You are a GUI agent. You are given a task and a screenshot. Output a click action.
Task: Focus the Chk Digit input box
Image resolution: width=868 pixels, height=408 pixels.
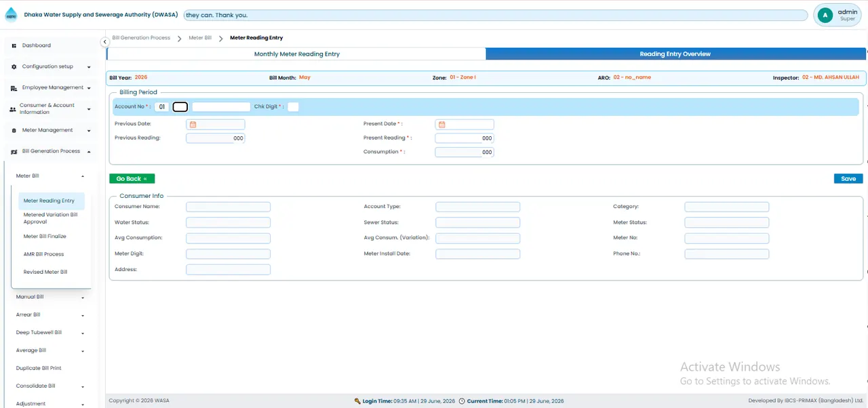click(x=293, y=107)
